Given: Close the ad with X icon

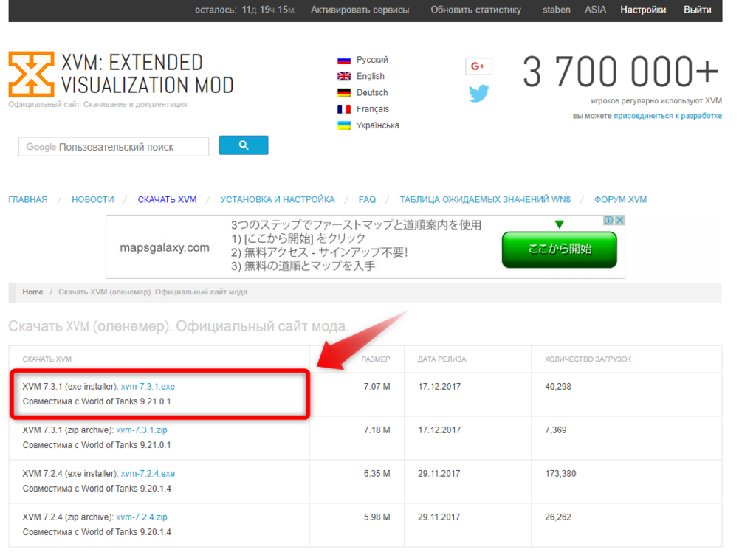Looking at the screenshot, I should (620, 220).
